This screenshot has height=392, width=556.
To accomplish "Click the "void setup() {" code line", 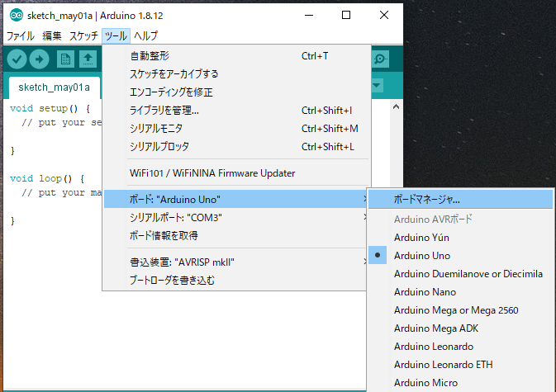I will (x=50, y=108).
